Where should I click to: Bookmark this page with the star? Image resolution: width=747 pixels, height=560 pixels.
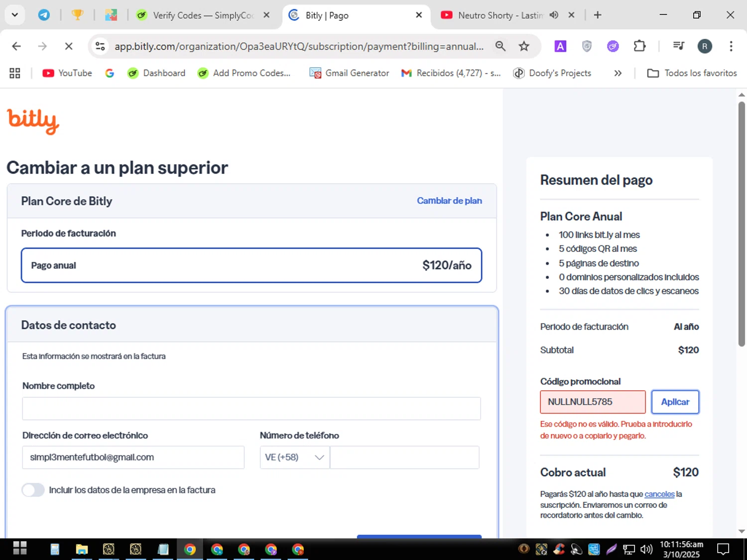coord(524,46)
